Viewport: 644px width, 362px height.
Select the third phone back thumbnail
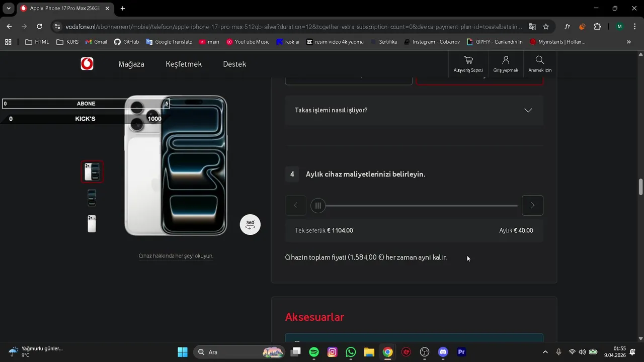(92, 224)
